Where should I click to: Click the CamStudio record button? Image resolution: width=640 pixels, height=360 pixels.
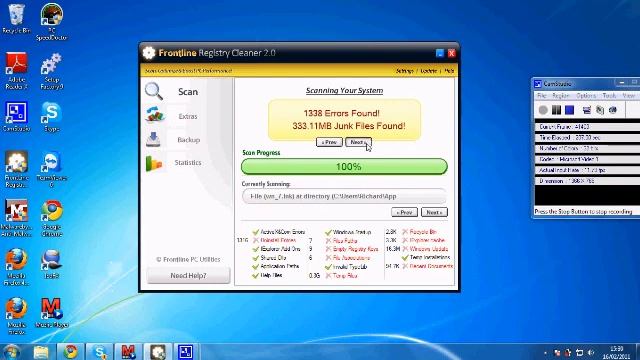tap(543, 110)
